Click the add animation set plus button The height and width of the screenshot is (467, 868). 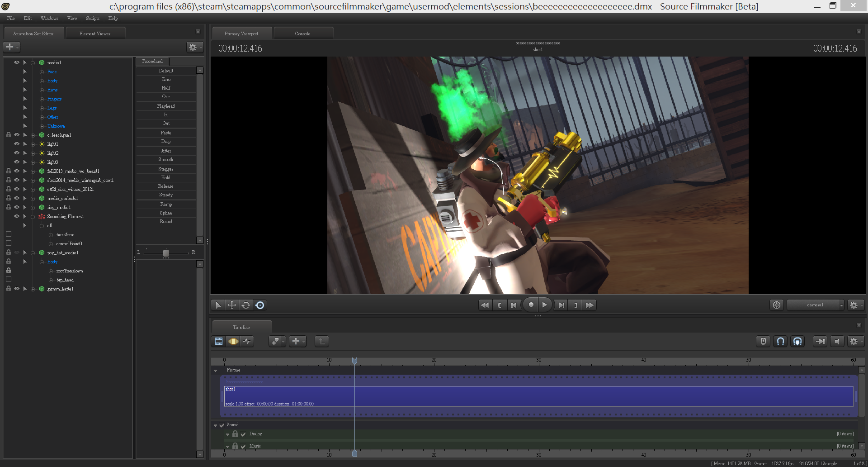[11, 47]
